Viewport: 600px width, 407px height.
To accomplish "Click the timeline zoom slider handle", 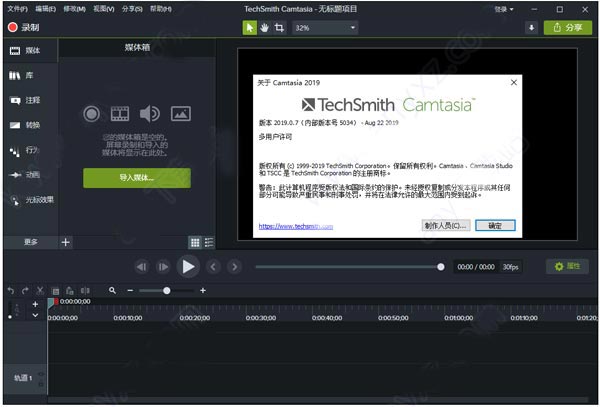I will tap(166, 291).
